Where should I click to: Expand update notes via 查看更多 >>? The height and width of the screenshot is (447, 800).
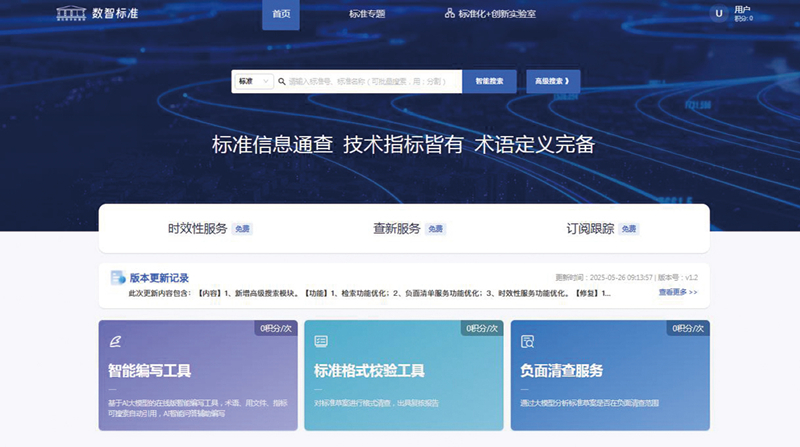point(677,292)
